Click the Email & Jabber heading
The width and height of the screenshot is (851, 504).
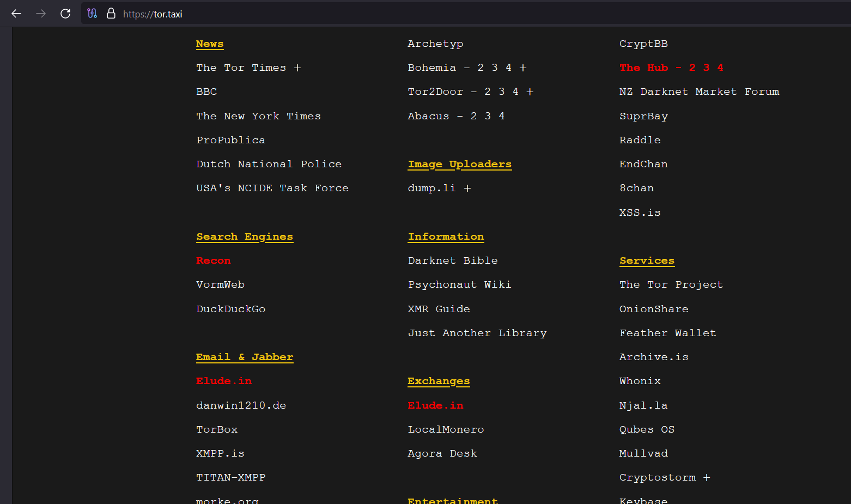[245, 357]
